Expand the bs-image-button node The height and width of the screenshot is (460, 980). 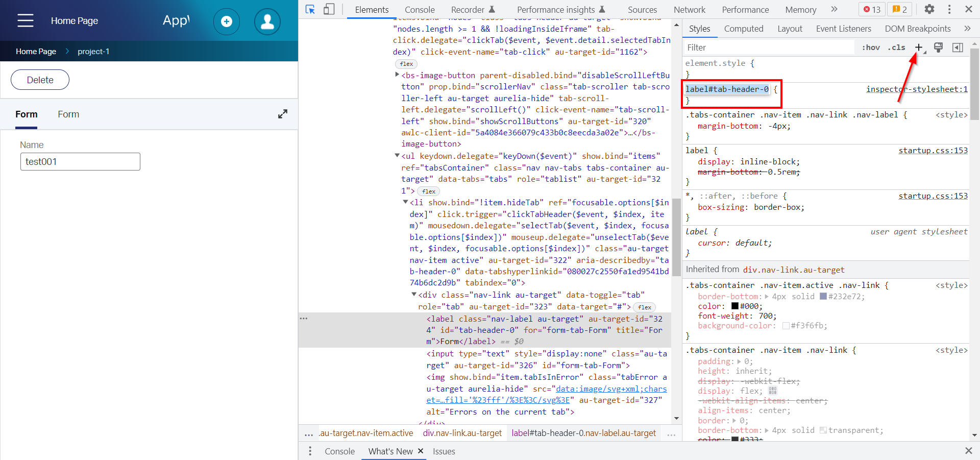point(397,75)
